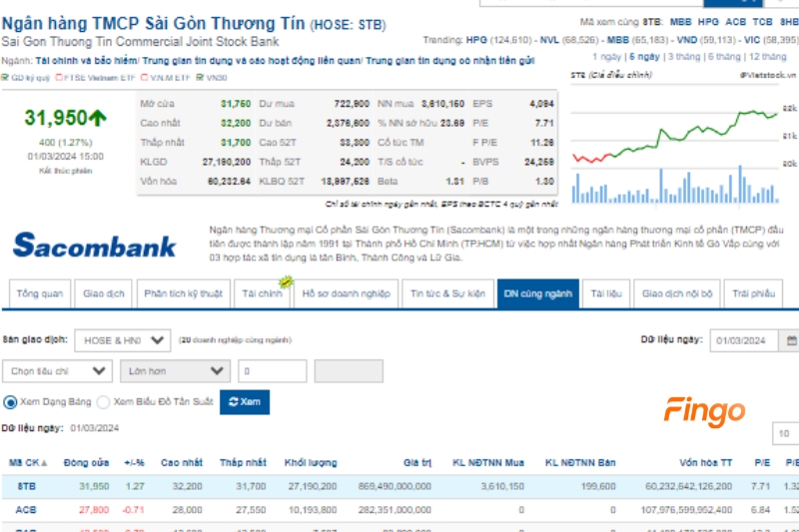Open Phân tích kỹ thuật tab
This screenshot has width=799, height=532.
point(184,293)
